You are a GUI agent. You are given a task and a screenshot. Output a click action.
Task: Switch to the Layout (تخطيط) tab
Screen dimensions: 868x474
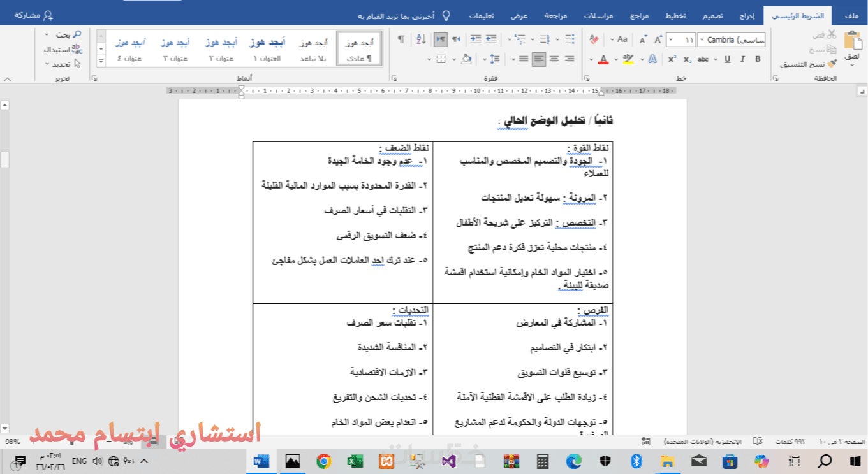click(675, 16)
